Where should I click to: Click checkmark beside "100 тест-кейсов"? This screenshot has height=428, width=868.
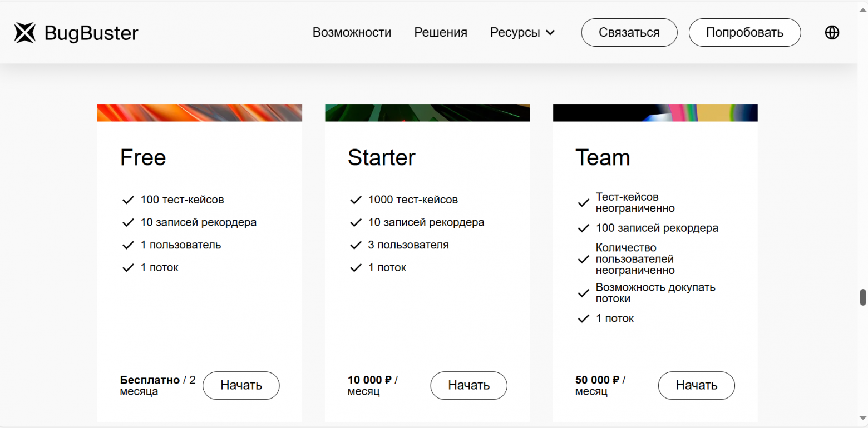[128, 200]
